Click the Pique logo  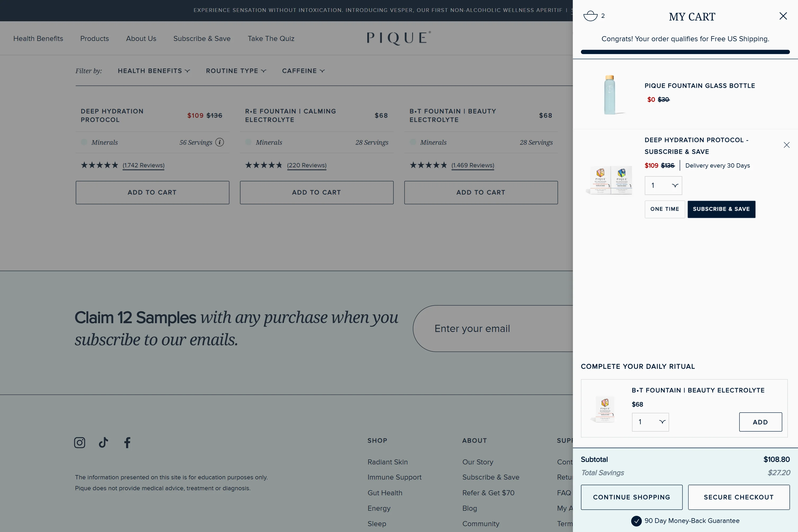(399, 38)
